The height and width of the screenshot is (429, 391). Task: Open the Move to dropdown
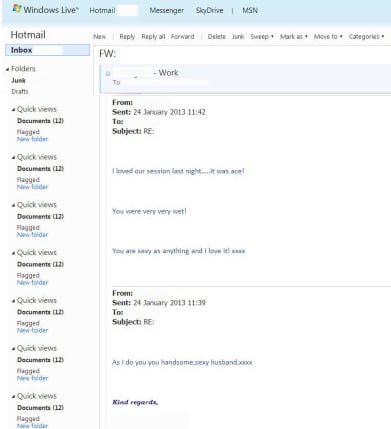[328, 37]
